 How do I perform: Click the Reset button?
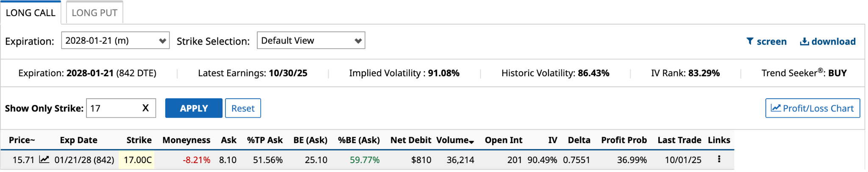click(243, 108)
